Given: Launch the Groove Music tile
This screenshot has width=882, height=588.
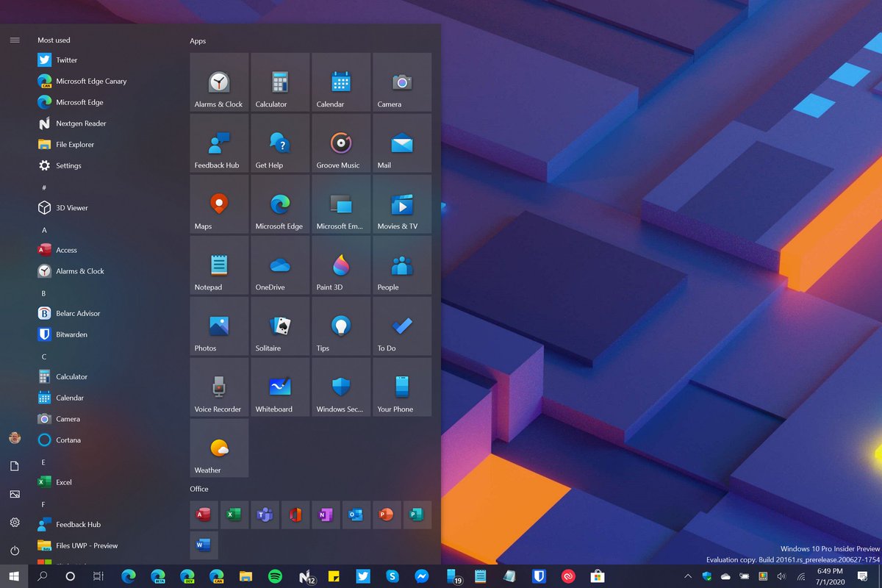Looking at the screenshot, I should (341, 143).
